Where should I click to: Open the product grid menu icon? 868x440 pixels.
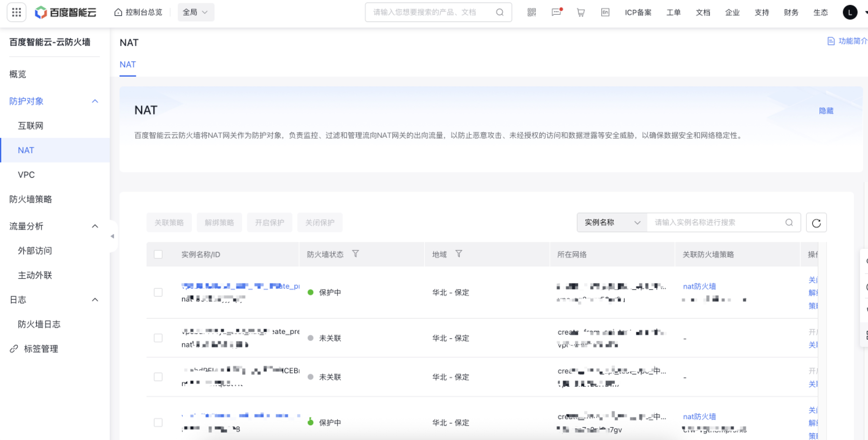pyautogui.click(x=16, y=13)
